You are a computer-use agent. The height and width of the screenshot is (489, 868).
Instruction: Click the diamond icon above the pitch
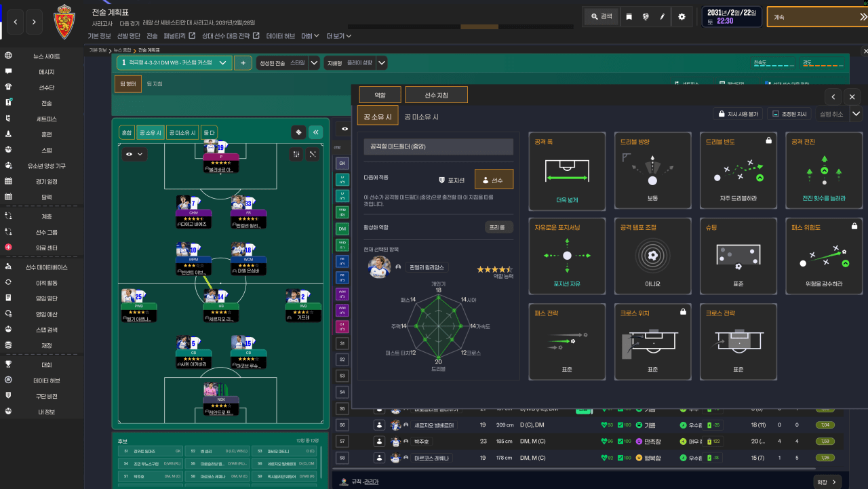coord(298,132)
